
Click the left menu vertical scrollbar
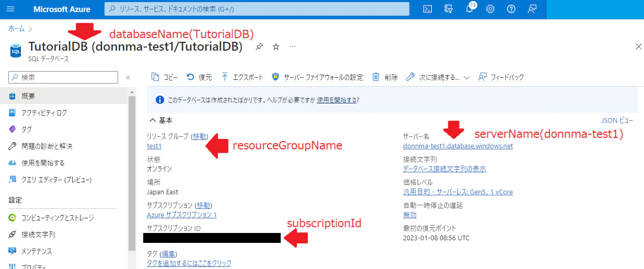132,172
